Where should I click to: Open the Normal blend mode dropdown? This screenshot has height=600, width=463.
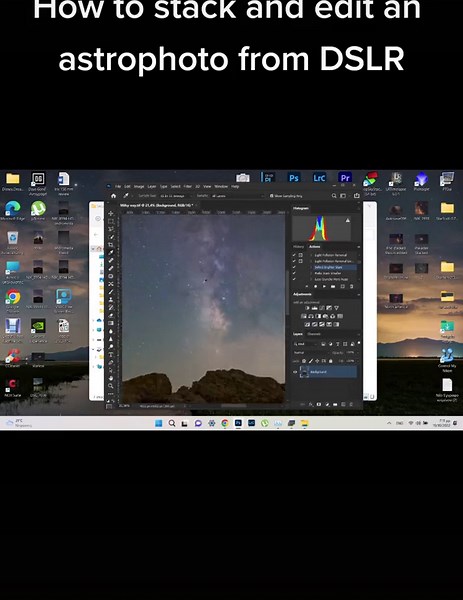[311, 352]
